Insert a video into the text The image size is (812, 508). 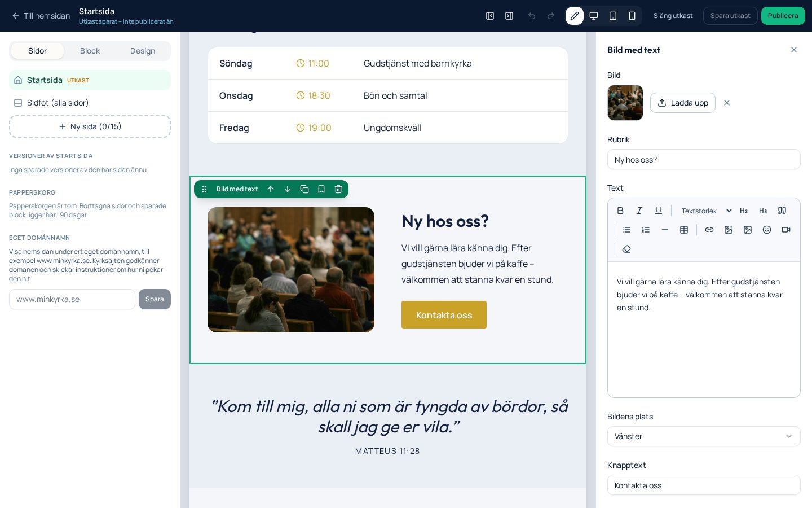(x=786, y=230)
